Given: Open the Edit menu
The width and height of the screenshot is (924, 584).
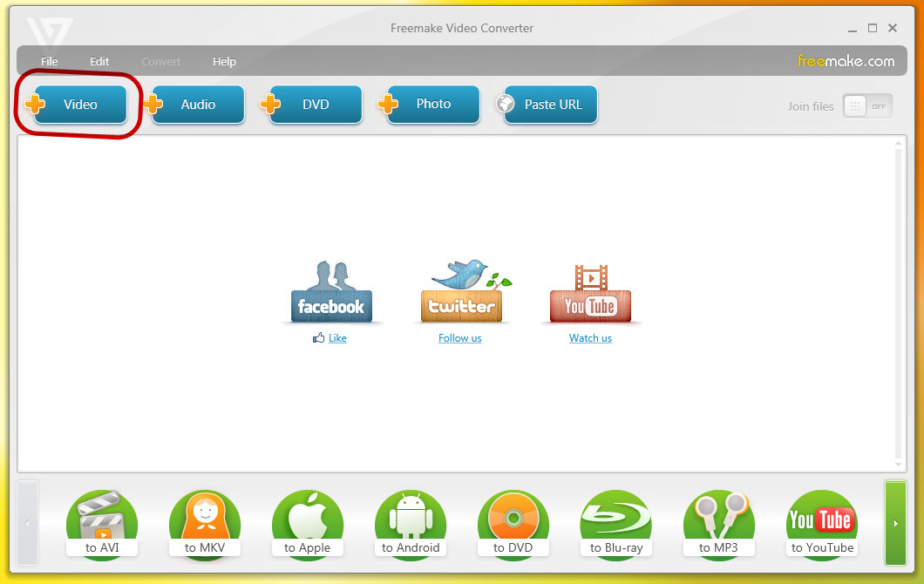Looking at the screenshot, I should pos(99,62).
